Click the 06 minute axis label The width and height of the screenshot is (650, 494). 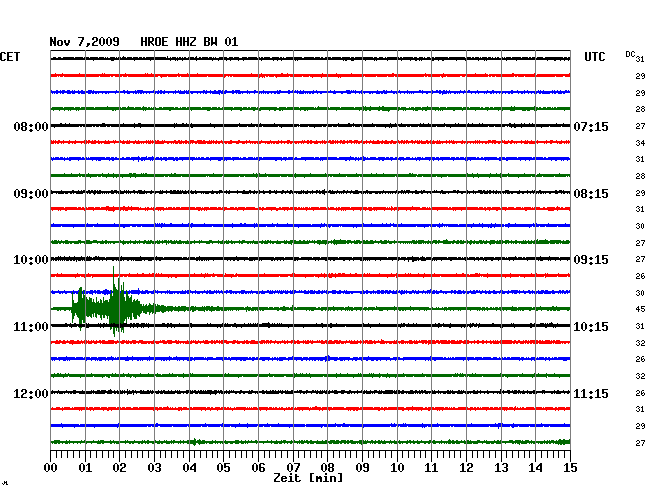click(258, 467)
